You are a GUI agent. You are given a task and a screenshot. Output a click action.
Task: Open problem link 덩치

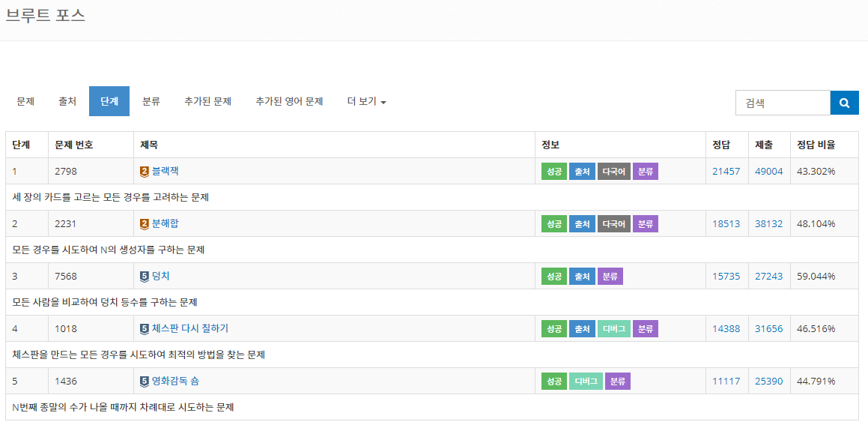[x=160, y=276]
